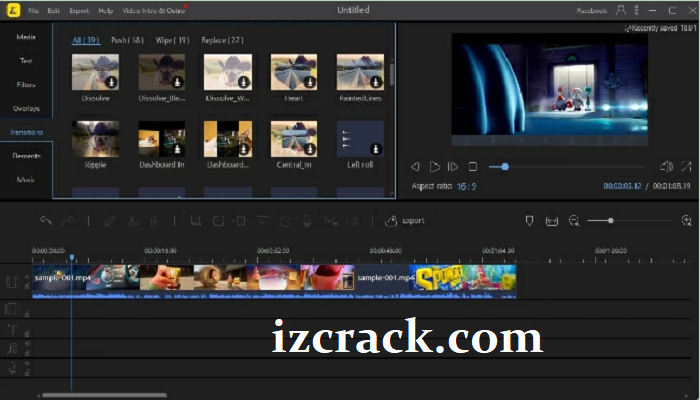Lock the picture-in-picture track
Image resolution: width=700 pixels, height=400 pixels.
point(27,314)
